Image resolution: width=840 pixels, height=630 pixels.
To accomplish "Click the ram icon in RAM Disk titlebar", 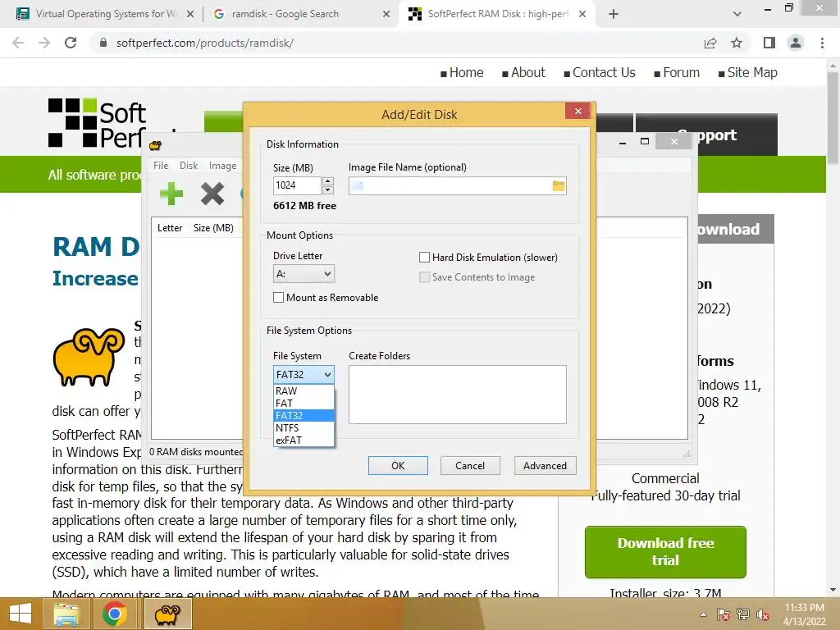I will point(155,145).
